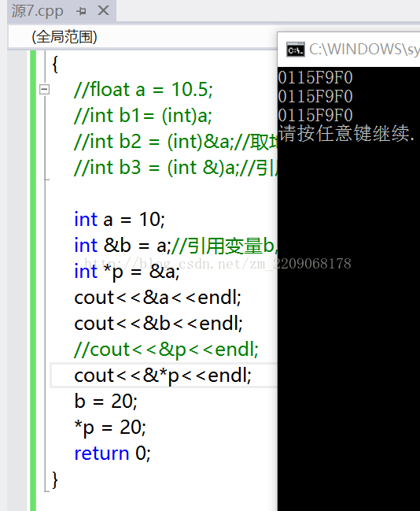Screen dimensions: 420x511
Task: Click the commented int b3 line
Action: (x=175, y=168)
